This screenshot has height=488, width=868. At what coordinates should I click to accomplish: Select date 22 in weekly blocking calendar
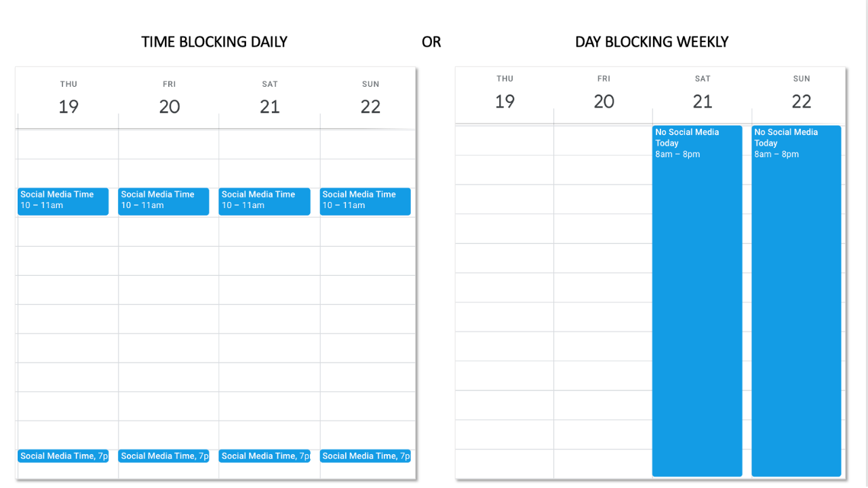802,102
